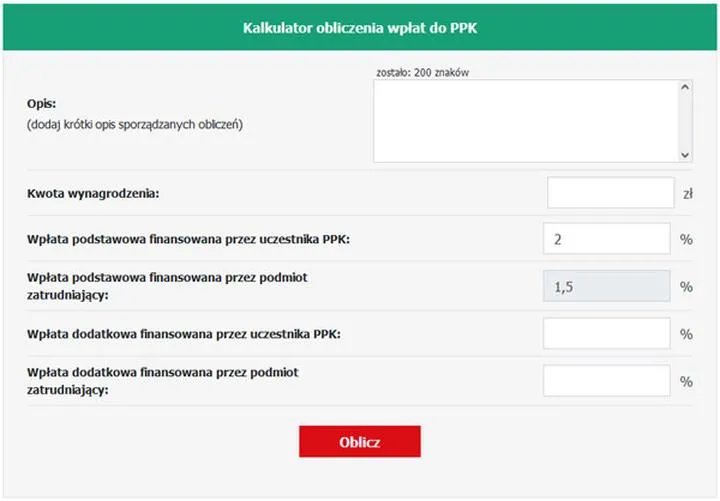
Task: Click the Kalkulator obliczenia wpłat do PPK header
Action: tap(360, 28)
